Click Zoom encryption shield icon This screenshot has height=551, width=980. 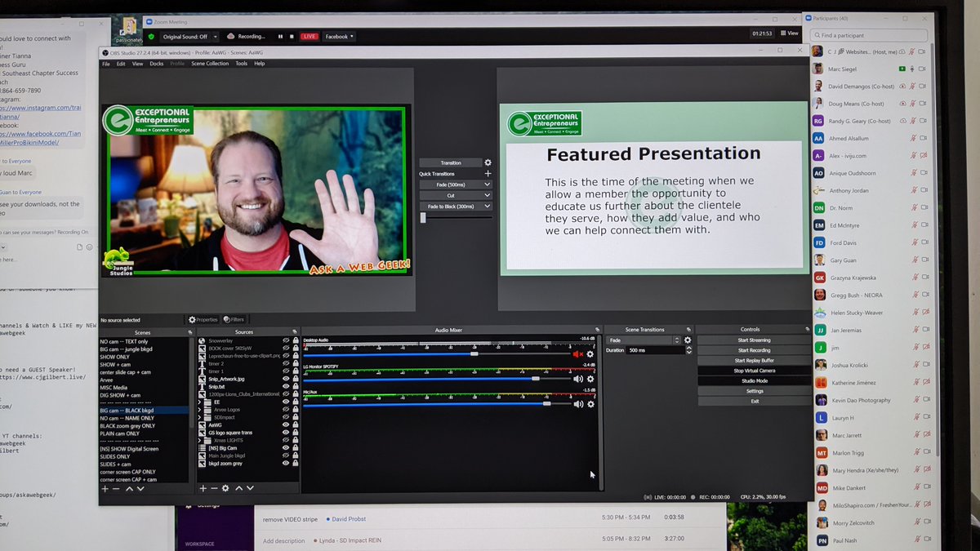pyautogui.click(x=151, y=36)
